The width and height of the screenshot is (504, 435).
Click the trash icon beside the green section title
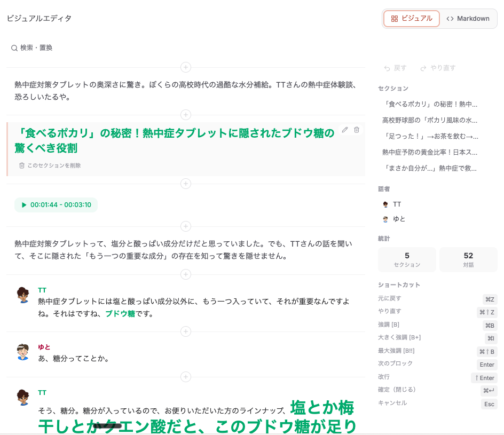356,130
